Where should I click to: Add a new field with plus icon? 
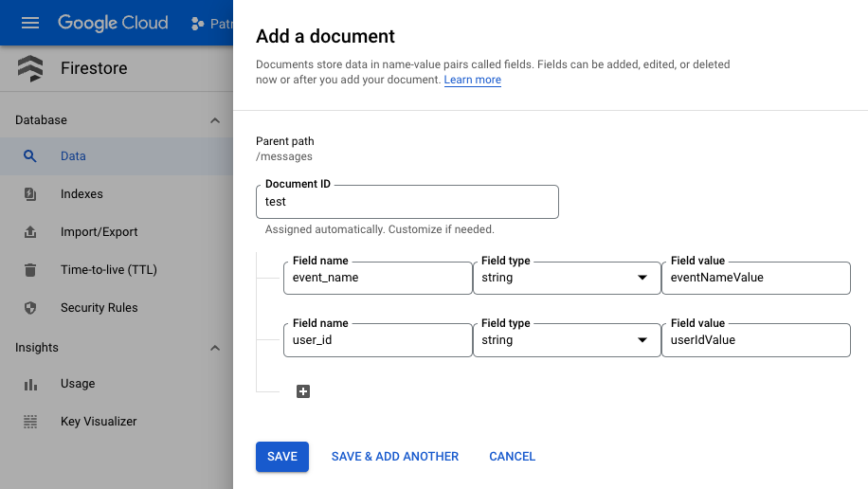coord(303,391)
